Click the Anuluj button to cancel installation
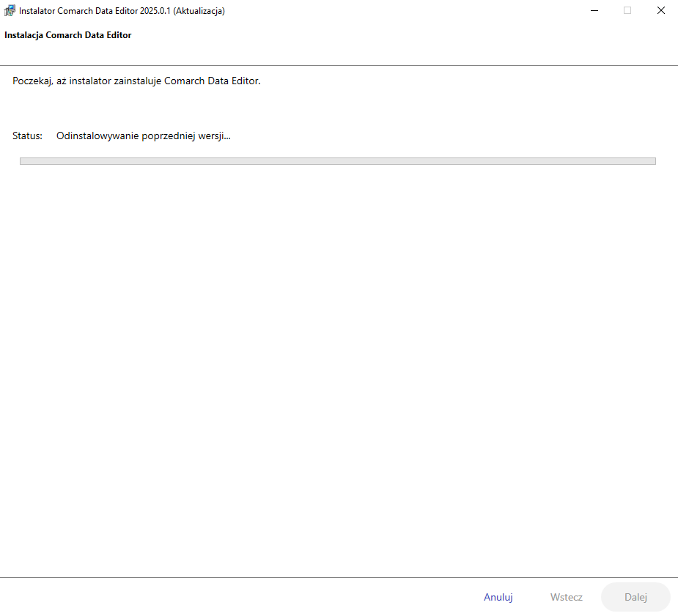 pyautogui.click(x=498, y=597)
